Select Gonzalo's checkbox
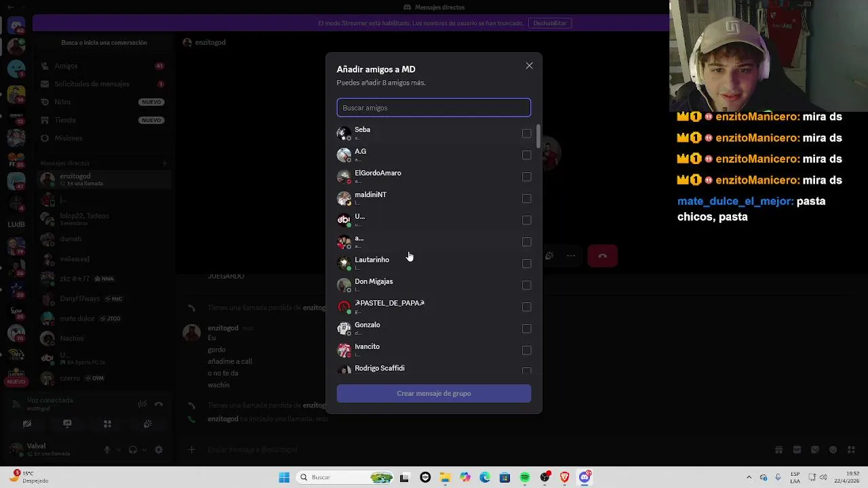 pos(526,329)
